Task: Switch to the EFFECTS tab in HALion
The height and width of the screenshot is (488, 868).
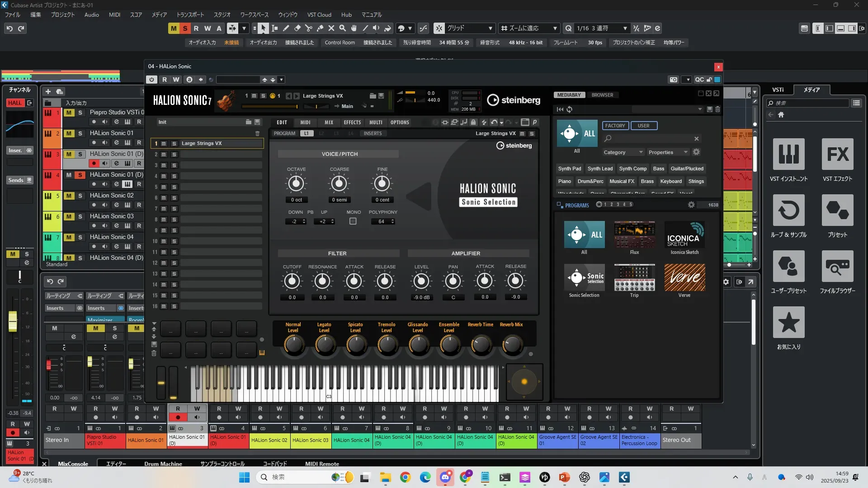Action: coord(352,122)
